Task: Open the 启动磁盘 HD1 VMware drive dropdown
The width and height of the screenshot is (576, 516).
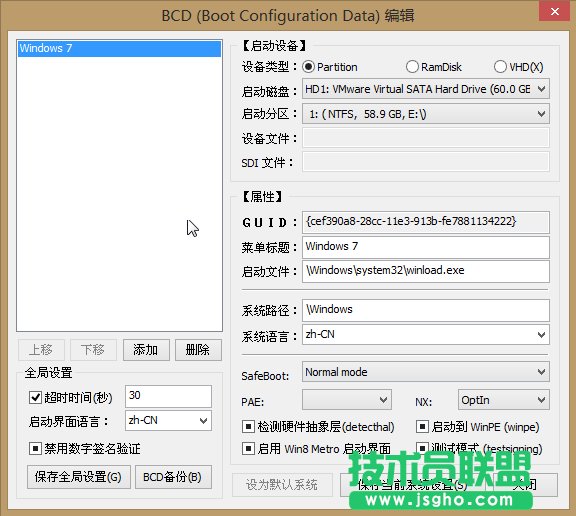Action: tap(426, 89)
